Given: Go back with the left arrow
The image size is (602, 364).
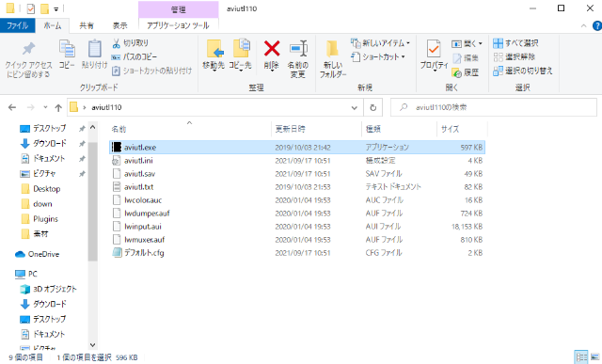Looking at the screenshot, I should pos(12,107).
